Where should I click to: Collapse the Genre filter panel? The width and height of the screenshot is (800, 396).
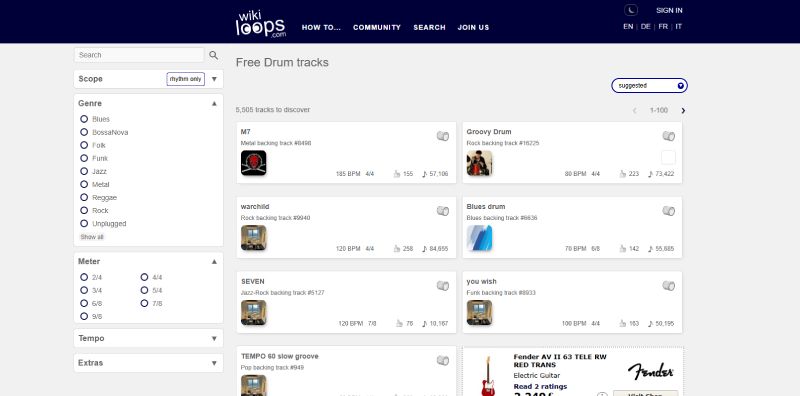coord(214,104)
